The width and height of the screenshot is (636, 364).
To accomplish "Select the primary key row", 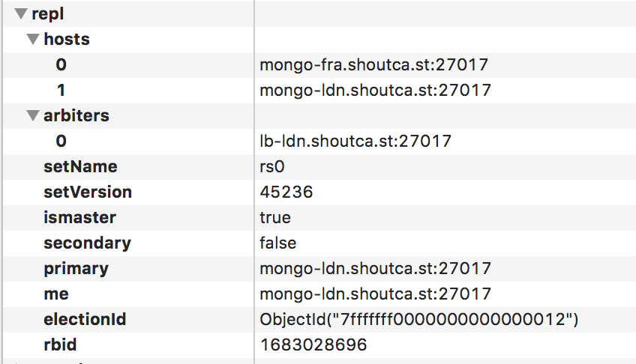I will point(319,269).
